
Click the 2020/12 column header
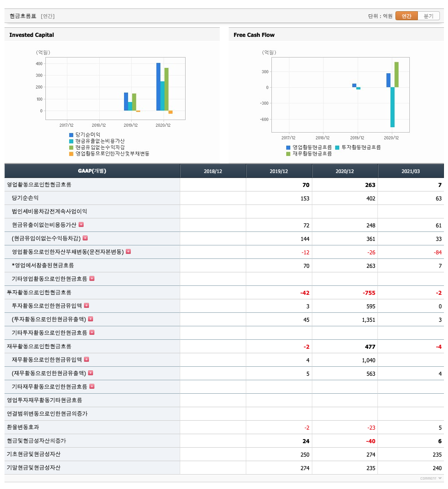point(345,171)
